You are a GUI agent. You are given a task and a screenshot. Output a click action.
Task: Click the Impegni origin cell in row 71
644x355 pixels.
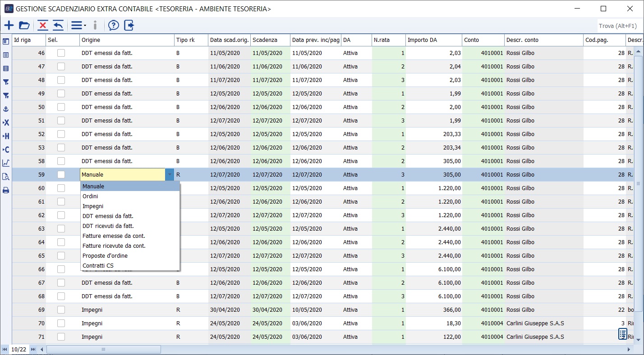[x=127, y=337]
